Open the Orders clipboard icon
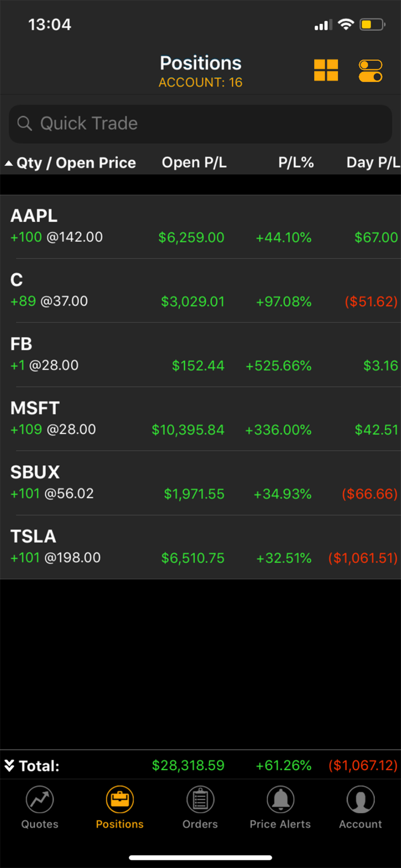This screenshot has height=868, width=401. [x=200, y=800]
